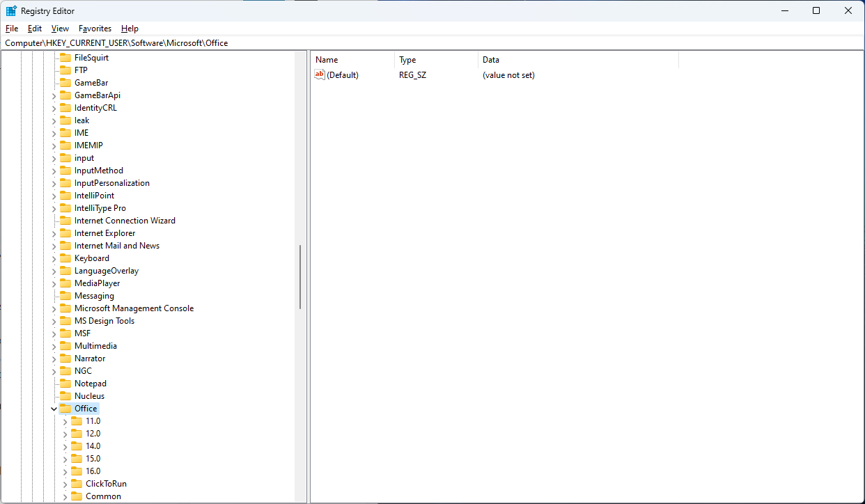This screenshot has width=865, height=504.
Task: Click the Registry Editor app icon in title bar
Action: coord(12,11)
